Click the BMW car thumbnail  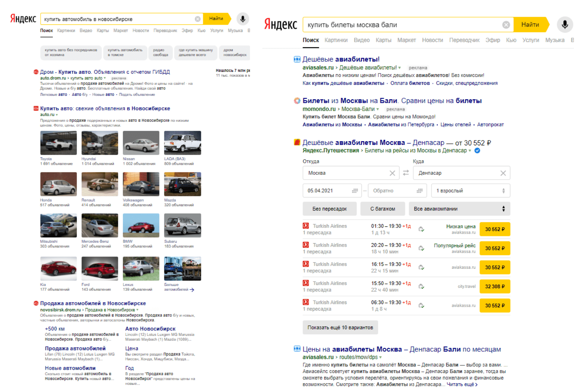point(141,225)
